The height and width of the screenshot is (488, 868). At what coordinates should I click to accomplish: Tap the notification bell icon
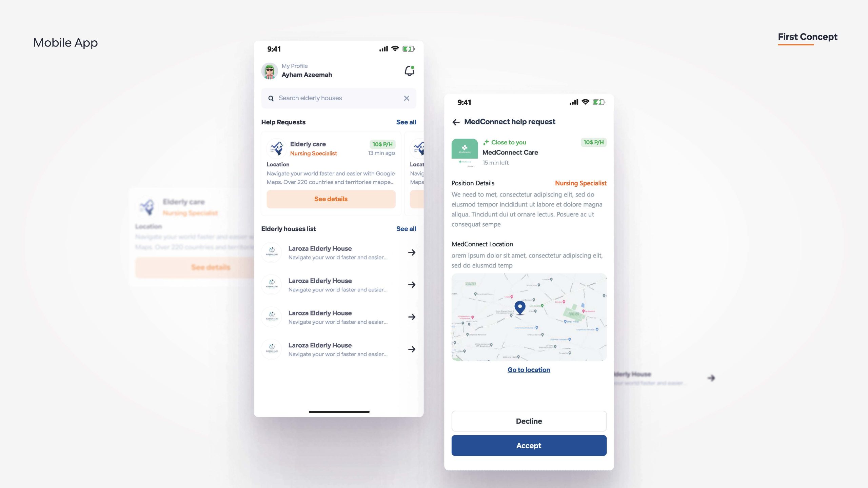409,71
